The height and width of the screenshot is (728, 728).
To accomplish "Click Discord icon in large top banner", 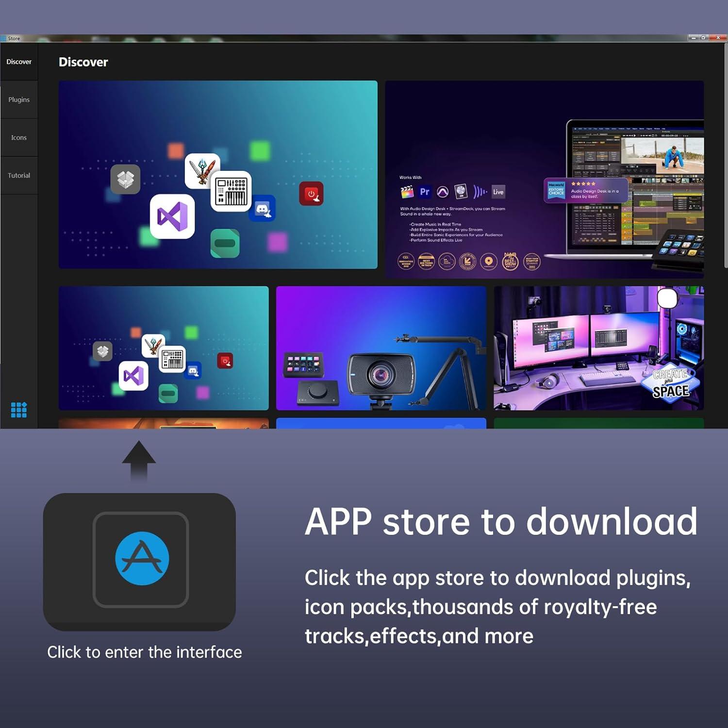I will click(262, 209).
